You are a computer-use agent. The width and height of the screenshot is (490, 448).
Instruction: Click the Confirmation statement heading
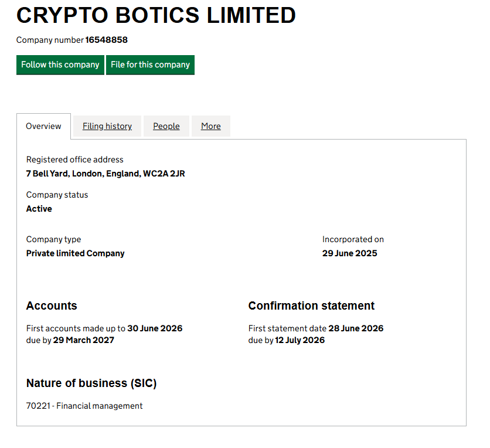click(x=311, y=306)
